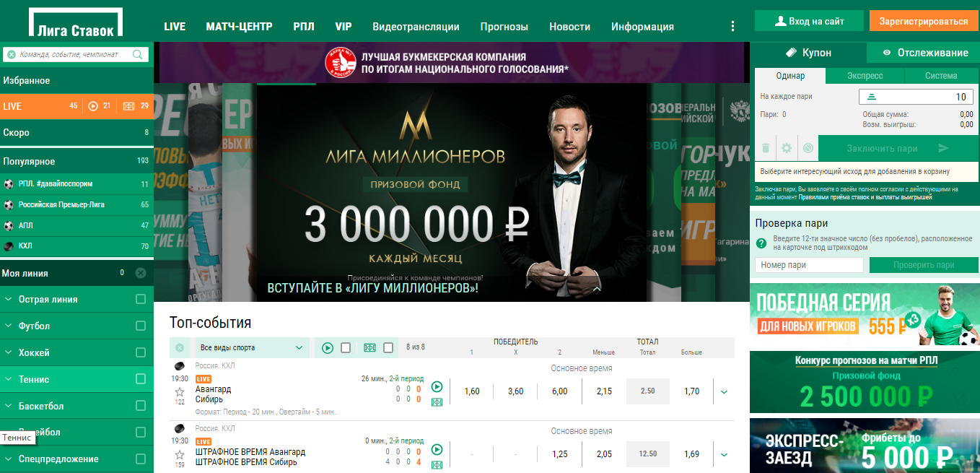Add Avangard–Sibir match to favorites star
Viewport: 980px width, 473px height.
(179, 391)
